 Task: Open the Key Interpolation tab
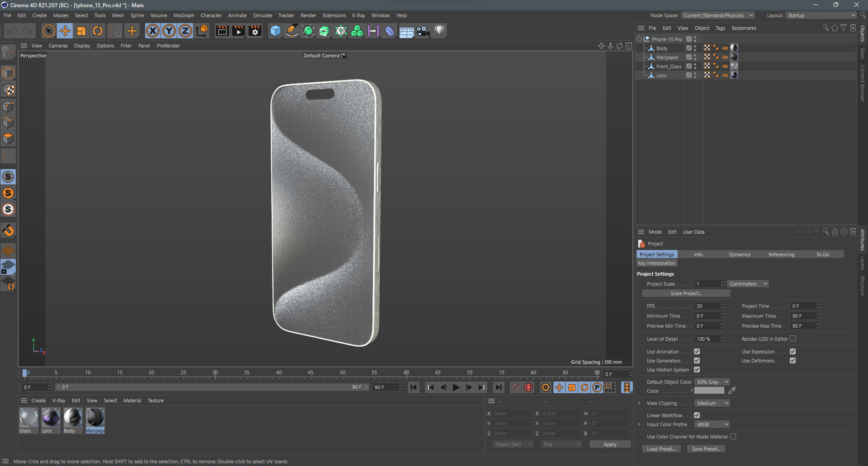(656, 263)
